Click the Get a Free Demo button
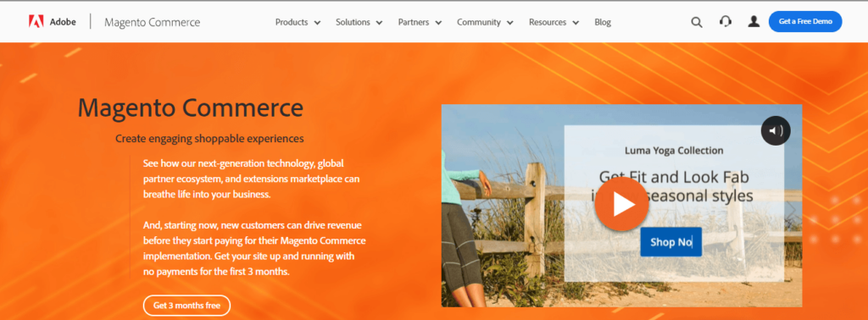The width and height of the screenshot is (868, 320). coord(805,21)
